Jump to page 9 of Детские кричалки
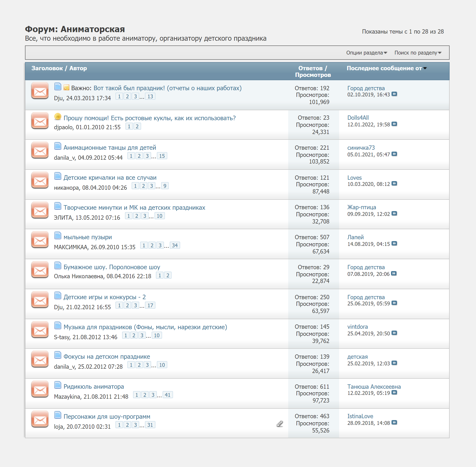This screenshot has width=476, height=467. tap(165, 186)
